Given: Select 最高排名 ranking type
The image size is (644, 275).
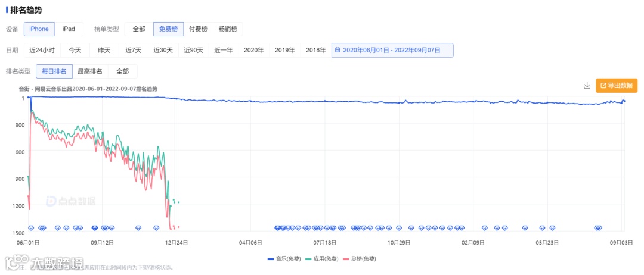Looking at the screenshot, I should pyautogui.click(x=90, y=71).
